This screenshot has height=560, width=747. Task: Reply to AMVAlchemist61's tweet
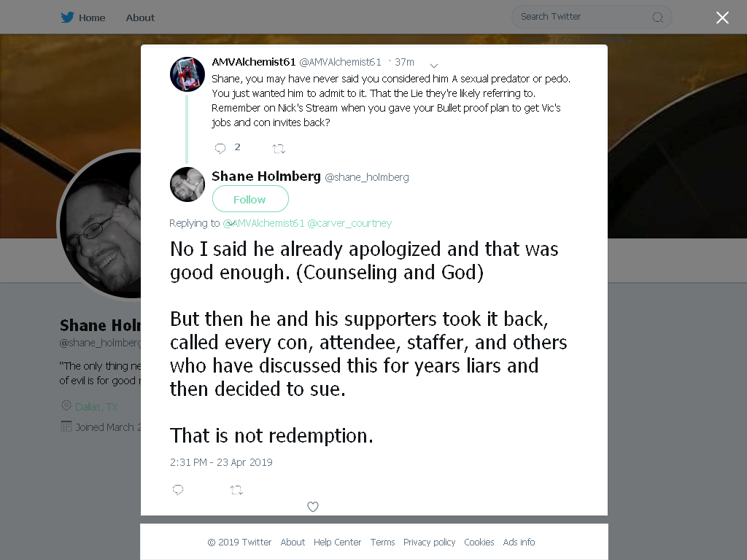tap(220, 148)
